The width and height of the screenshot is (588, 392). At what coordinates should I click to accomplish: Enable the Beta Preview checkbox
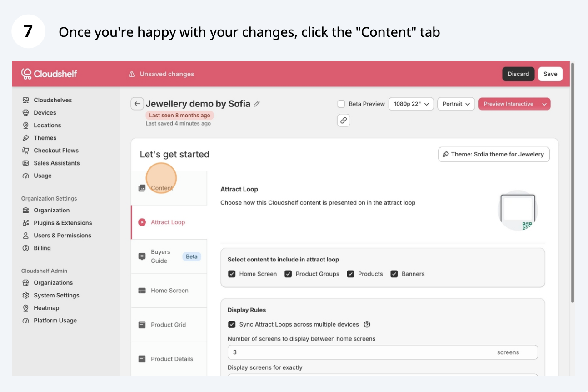point(341,104)
